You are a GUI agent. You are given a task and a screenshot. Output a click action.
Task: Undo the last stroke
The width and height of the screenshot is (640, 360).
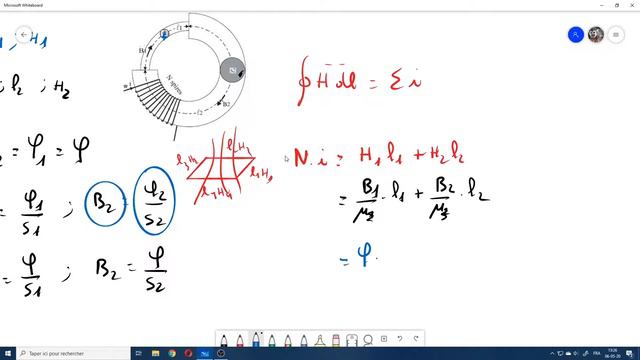coord(400,339)
